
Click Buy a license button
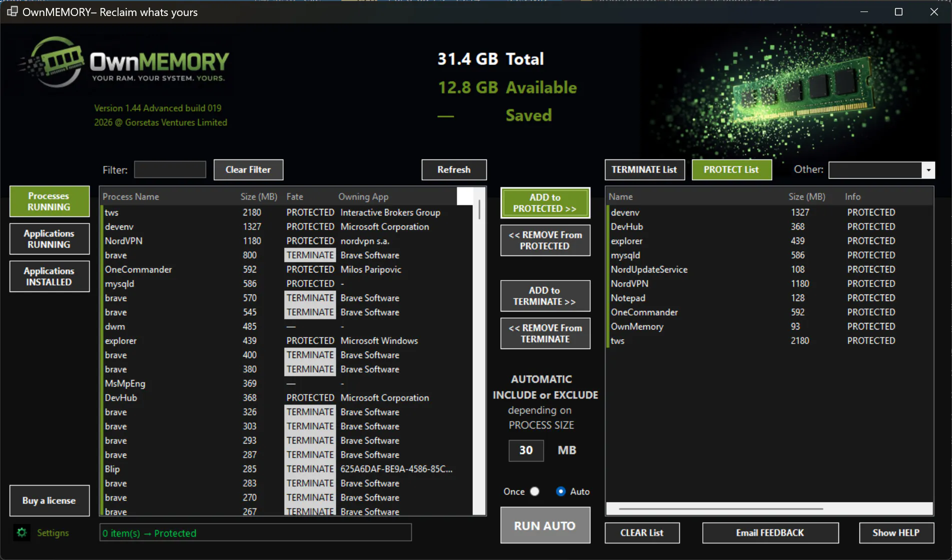click(x=50, y=500)
